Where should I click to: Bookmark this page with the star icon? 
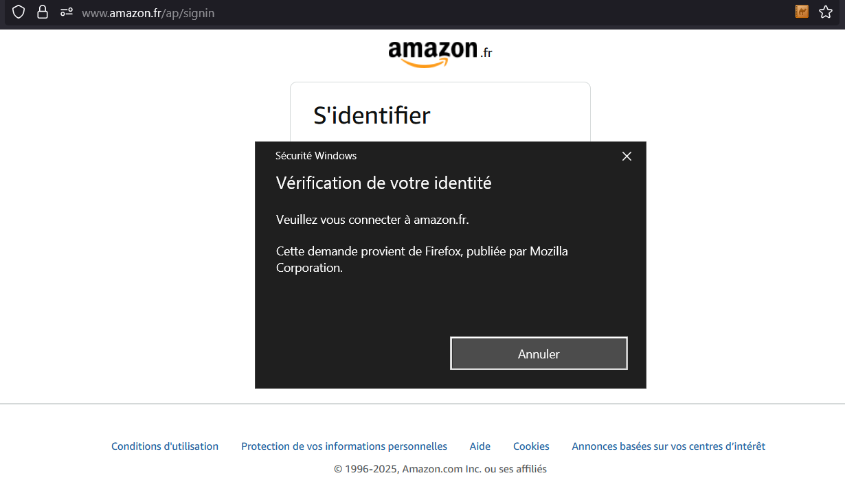coord(826,12)
